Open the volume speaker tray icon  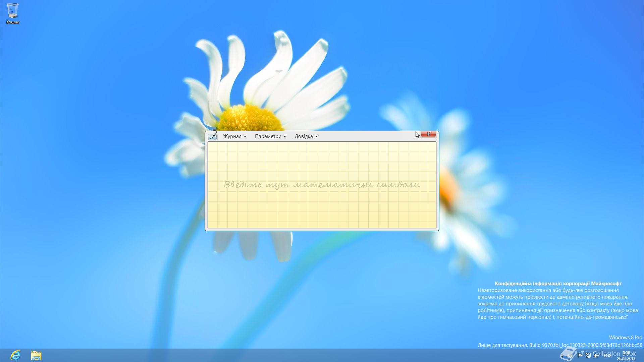pyautogui.click(x=596, y=356)
